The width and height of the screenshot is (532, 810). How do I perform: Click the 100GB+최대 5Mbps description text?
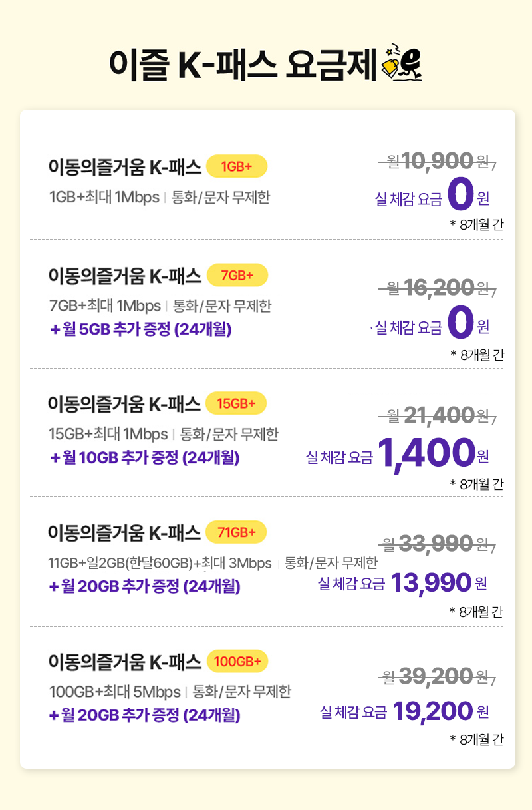click(115, 692)
